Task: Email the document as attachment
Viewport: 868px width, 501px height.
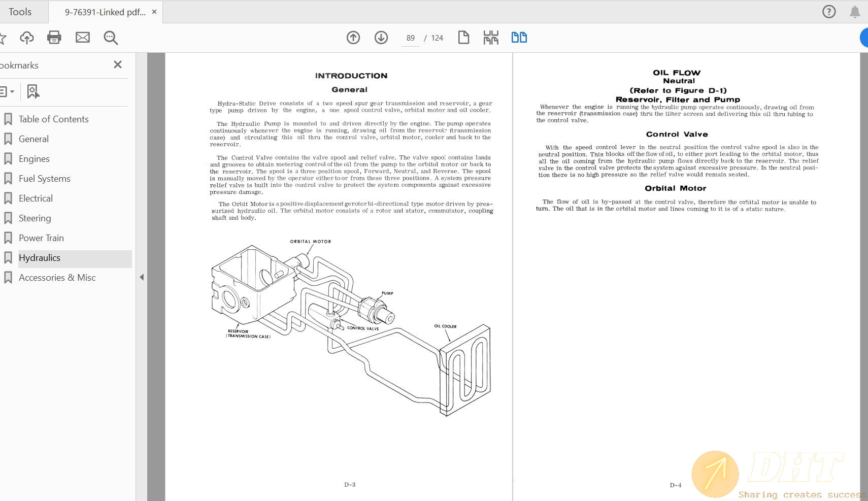Action: (x=82, y=37)
